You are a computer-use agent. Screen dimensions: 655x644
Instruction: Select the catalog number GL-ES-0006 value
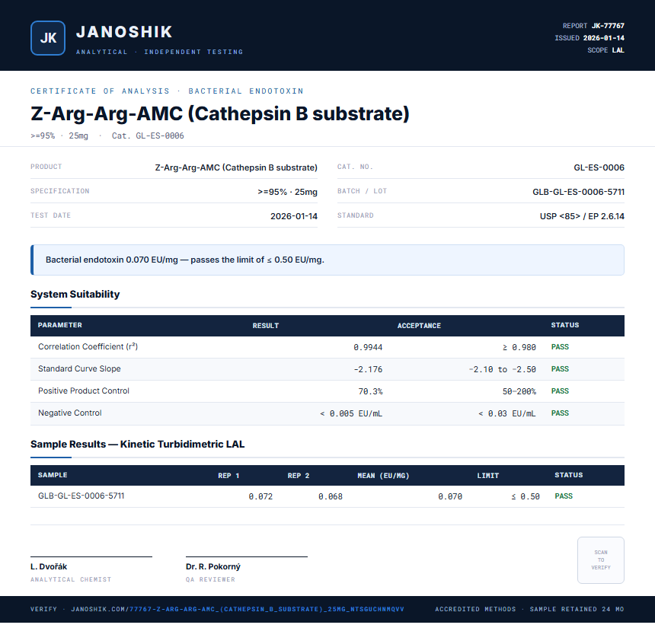[x=599, y=167]
